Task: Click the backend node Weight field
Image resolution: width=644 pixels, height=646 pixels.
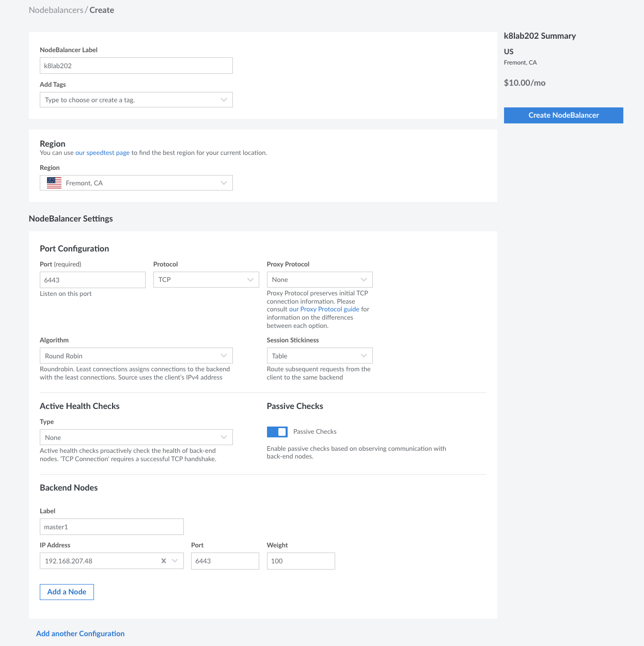Action: tap(301, 561)
